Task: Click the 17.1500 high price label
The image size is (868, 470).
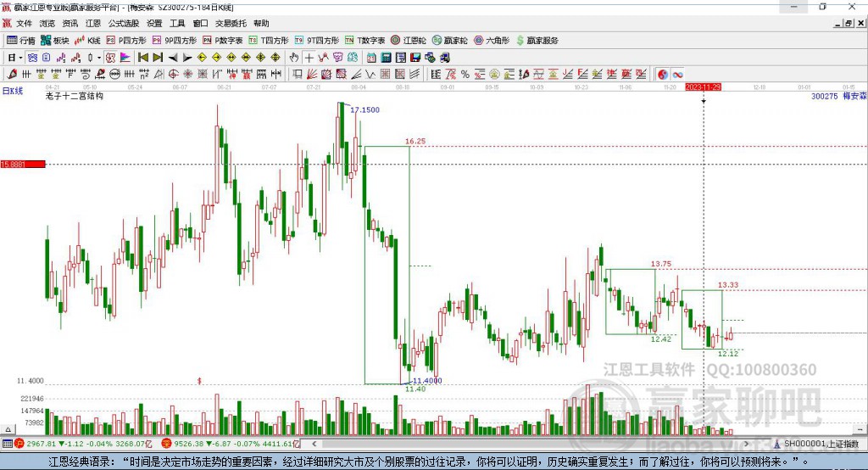Action: point(364,109)
